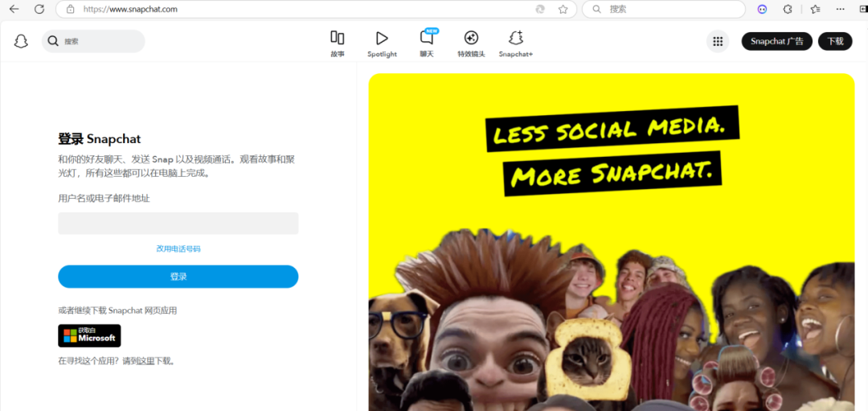Click the address bar URL www.snapchat.com
The width and height of the screenshot is (868, 411).
[x=131, y=10]
